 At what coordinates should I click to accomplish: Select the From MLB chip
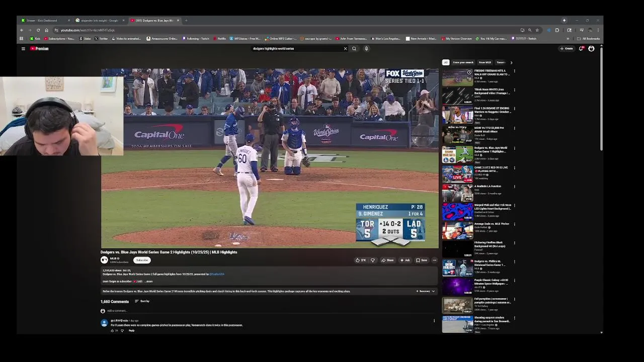pyautogui.click(x=485, y=63)
